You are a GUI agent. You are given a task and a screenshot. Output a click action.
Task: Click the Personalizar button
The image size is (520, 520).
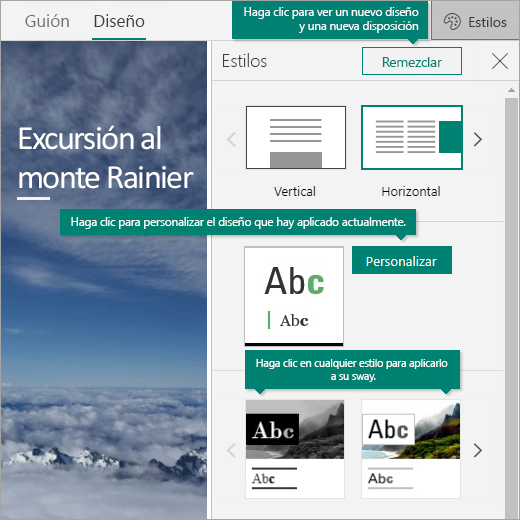tap(402, 260)
